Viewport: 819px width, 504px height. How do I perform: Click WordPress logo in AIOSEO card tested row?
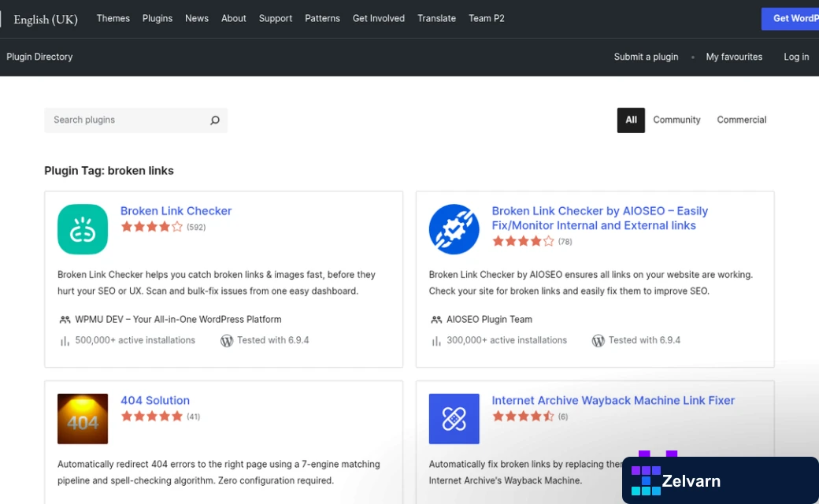pyautogui.click(x=598, y=341)
